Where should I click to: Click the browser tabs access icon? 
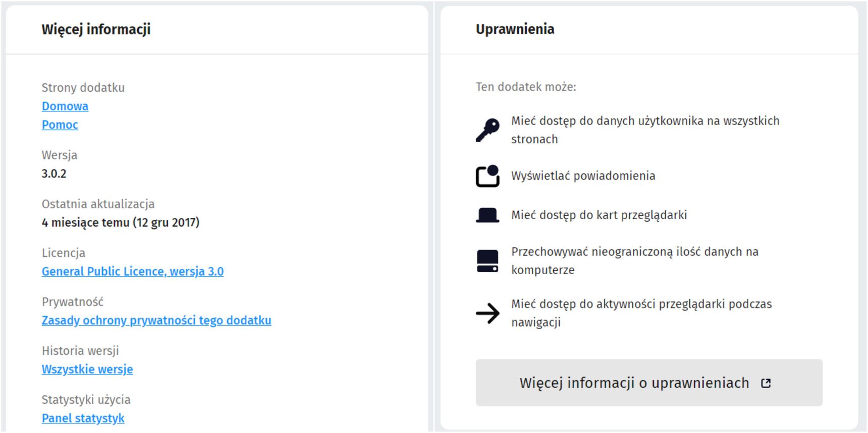point(487,215)
